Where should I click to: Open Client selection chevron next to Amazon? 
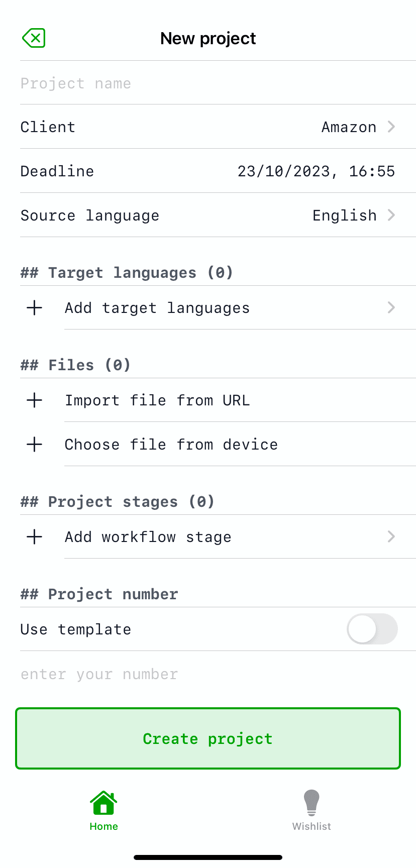pyautogui.click(x=391, y=127)
